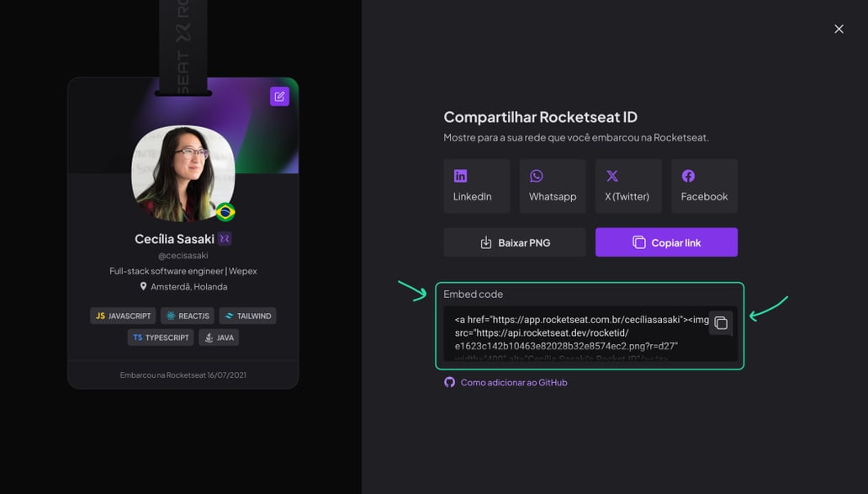Select the JAVASCRIPT skill badge

click(x=123, y=316)
